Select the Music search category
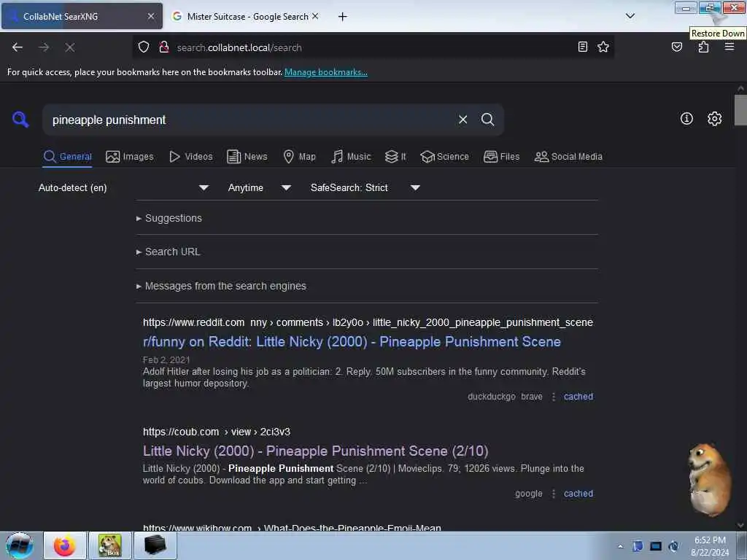Viewport: 747px width, 560px height. coord(351,157)
